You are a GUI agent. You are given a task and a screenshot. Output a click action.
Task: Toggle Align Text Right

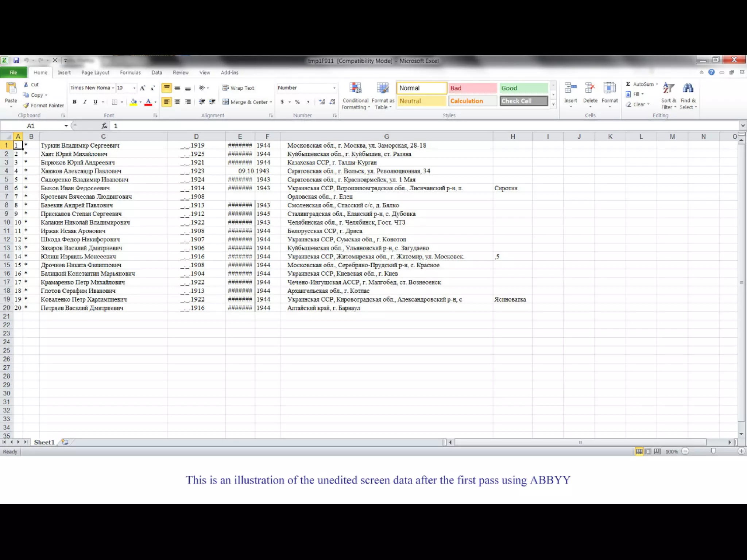188,102
